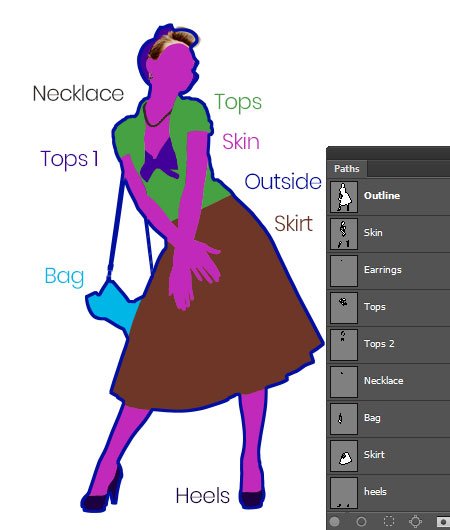
Task: Select the Outline path thumbnail
Action: pyautogui.click(x=344, y=197)
